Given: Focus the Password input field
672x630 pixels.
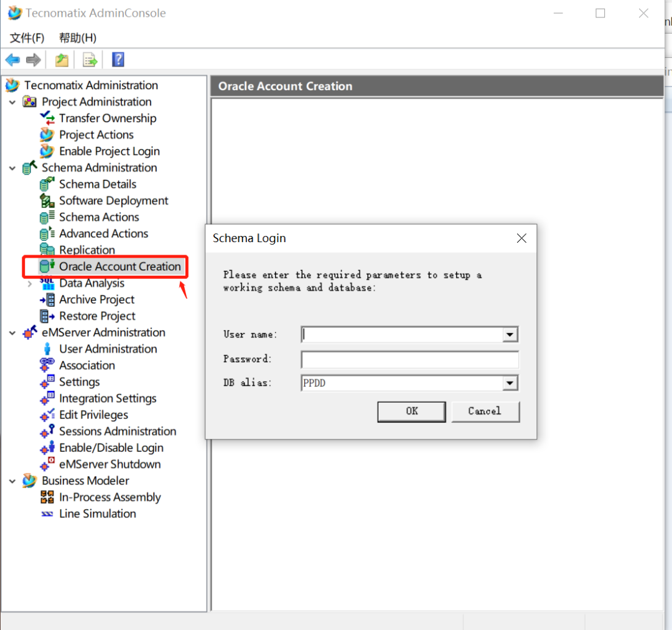Looking at the screenshot, I should [409, 359].
